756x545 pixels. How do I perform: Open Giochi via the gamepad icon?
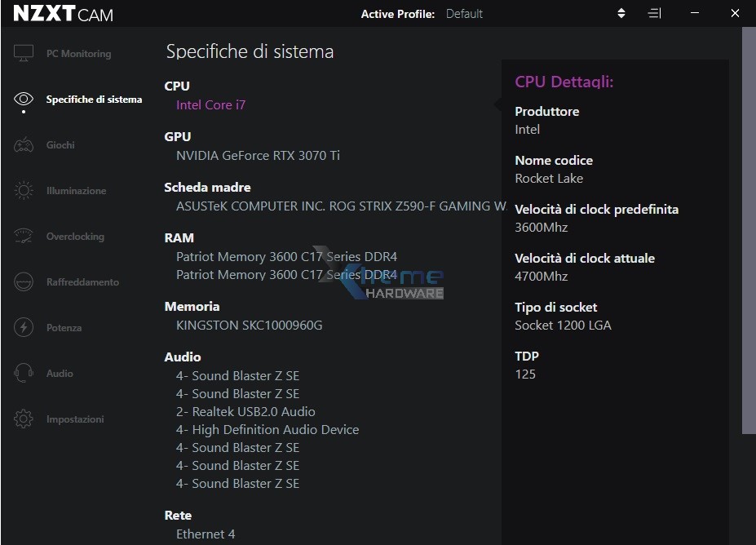pyautogui.click(x=24, y=145)
